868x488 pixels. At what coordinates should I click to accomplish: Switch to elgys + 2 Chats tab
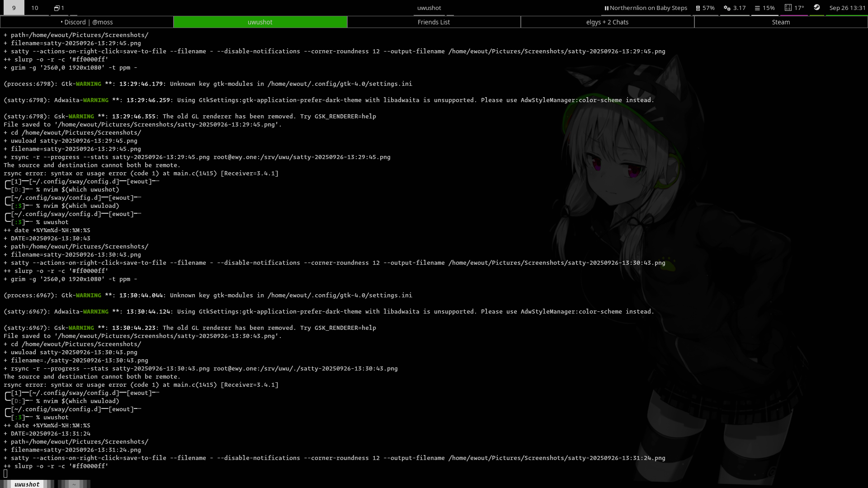coord(607,22)
